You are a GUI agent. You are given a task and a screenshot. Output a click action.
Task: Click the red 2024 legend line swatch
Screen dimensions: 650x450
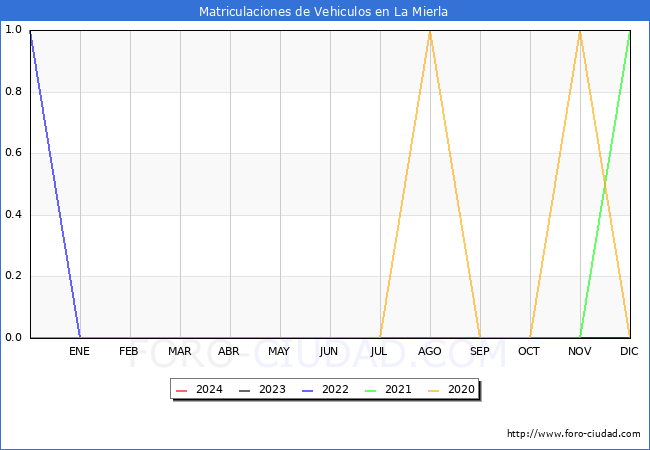(x=181, y=390)
